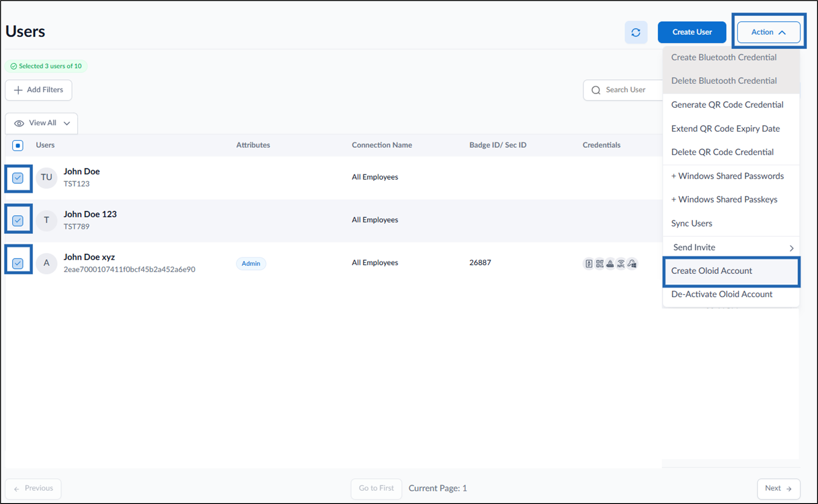This screenshot has width=818, height=504.
Task: Click the Connection Name column header
Action: [382, 145]
